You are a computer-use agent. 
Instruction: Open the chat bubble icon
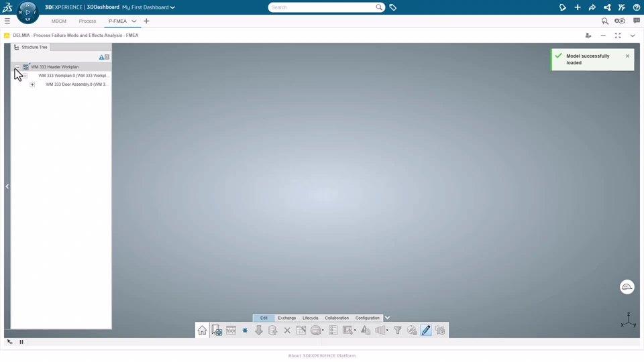coord(637,21)
